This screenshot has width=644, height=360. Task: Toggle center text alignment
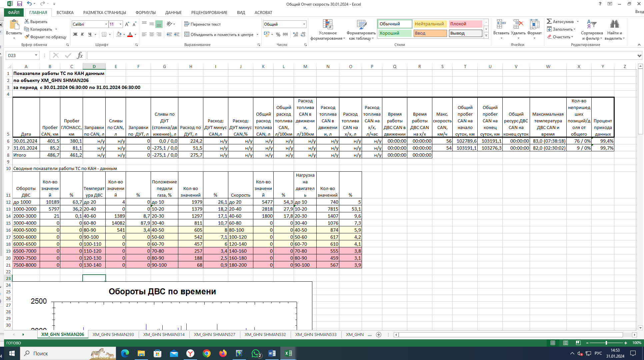[x=152, y=34]
